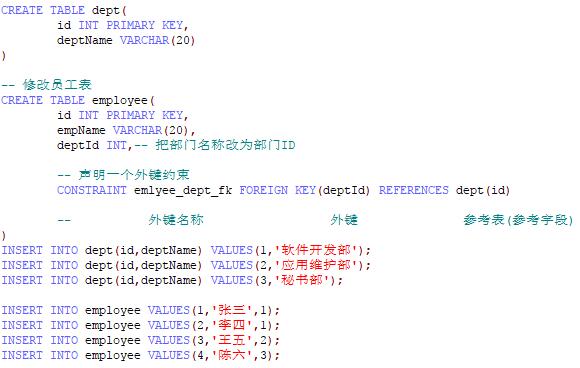The height and width of the screenshot is (368, 580).
Task: Click the comment '把部门名称改为部门ID'
Action: click(225, 145)
